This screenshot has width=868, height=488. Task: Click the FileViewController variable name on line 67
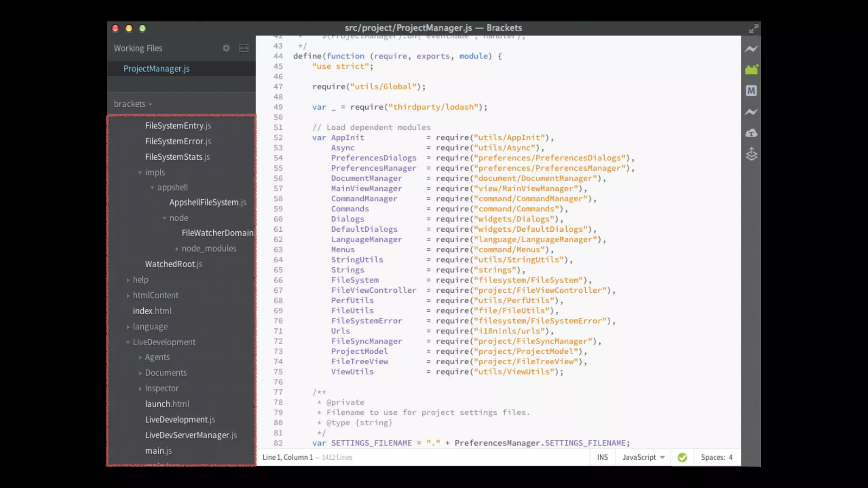pos(374,290)
